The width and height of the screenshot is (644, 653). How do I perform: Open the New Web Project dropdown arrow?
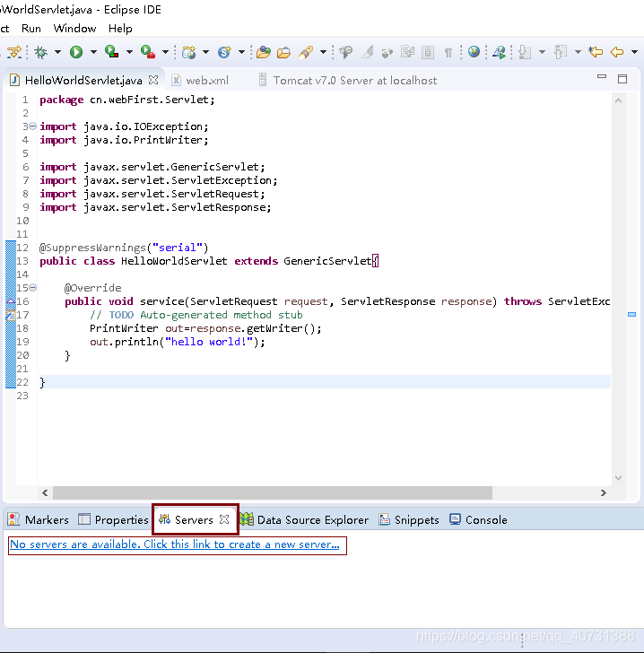205,52
